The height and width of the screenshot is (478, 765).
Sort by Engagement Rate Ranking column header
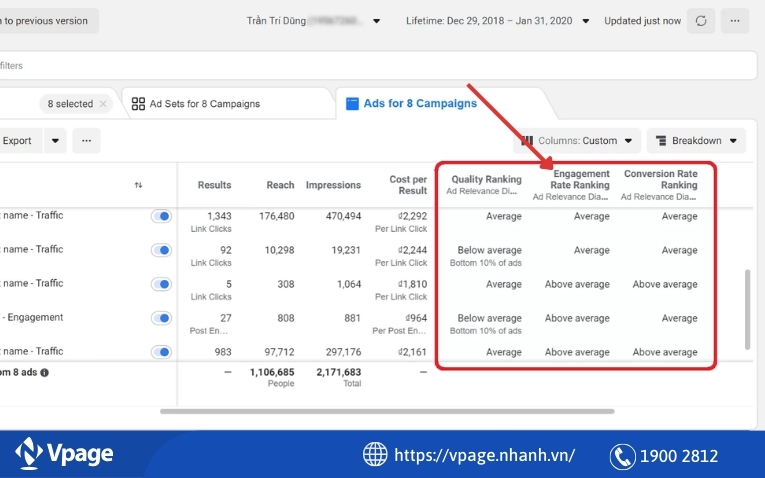[x=581, y=179]
